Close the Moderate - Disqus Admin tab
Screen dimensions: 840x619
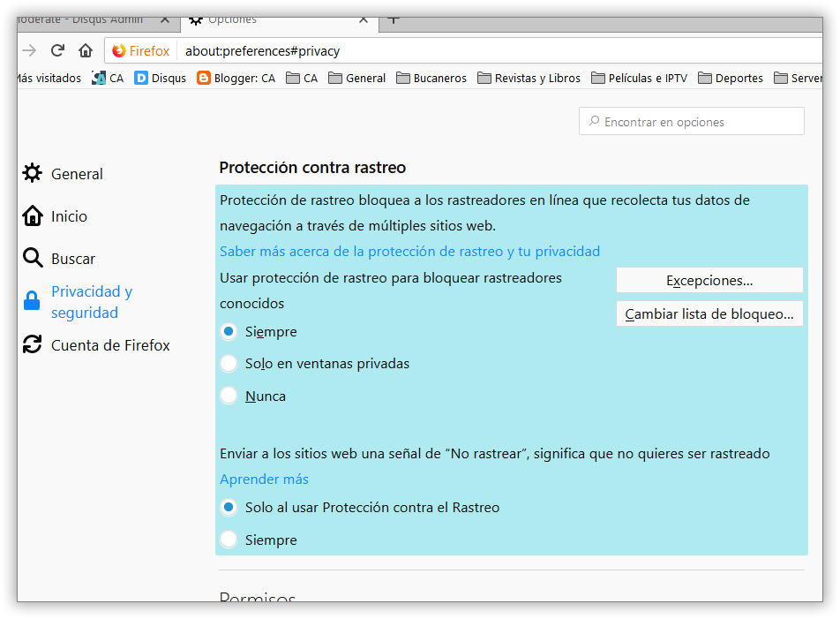(x=165, y=19)
